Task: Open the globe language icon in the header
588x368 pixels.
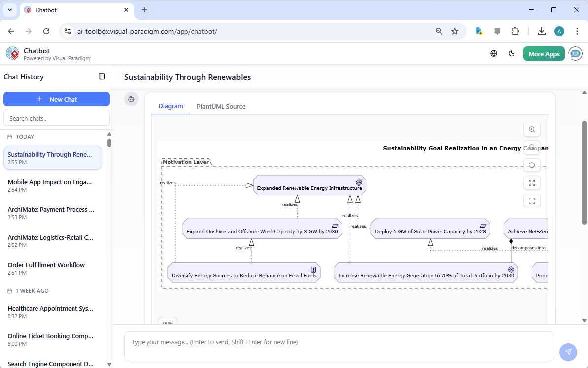Action: click(494, 53)
